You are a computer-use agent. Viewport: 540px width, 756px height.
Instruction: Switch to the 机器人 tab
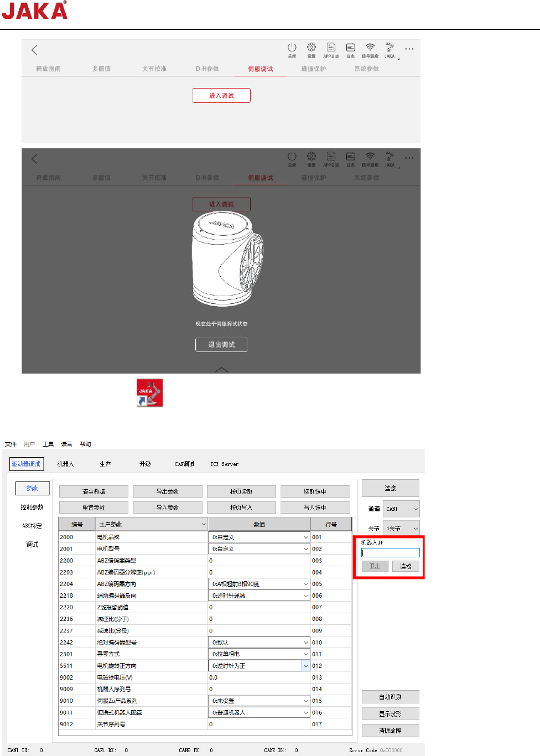click(65, 464)
